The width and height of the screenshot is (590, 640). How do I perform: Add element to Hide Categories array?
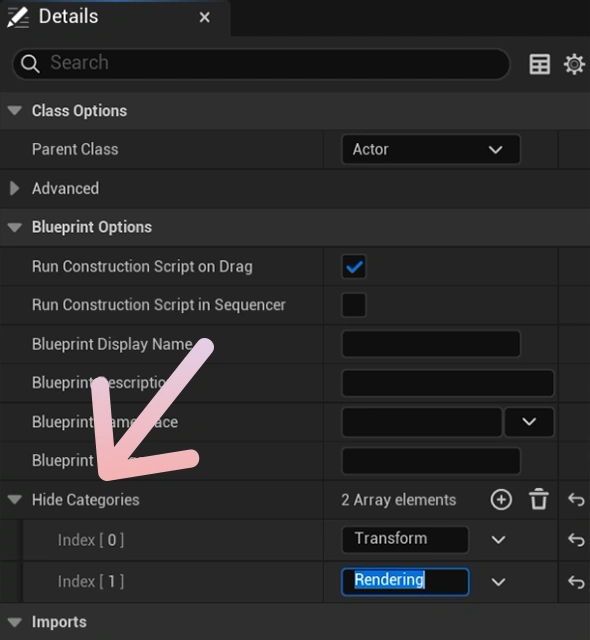click(x=501, y=500)
